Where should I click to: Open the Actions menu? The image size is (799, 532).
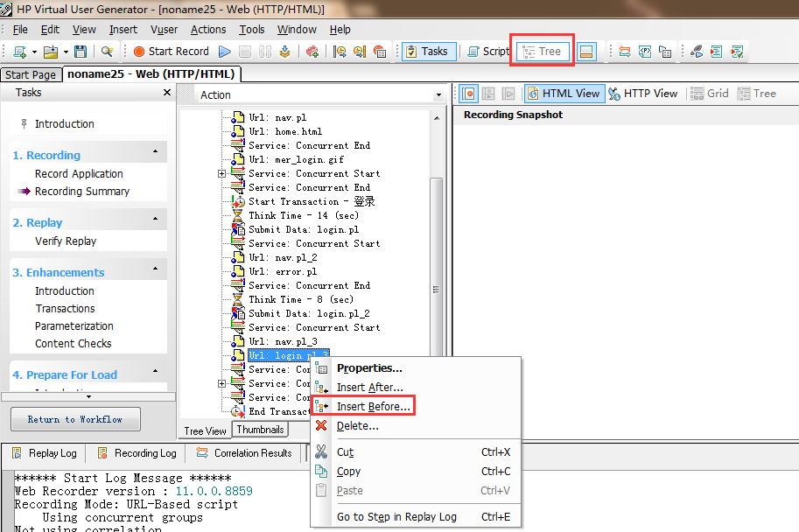tap(208, 30)
